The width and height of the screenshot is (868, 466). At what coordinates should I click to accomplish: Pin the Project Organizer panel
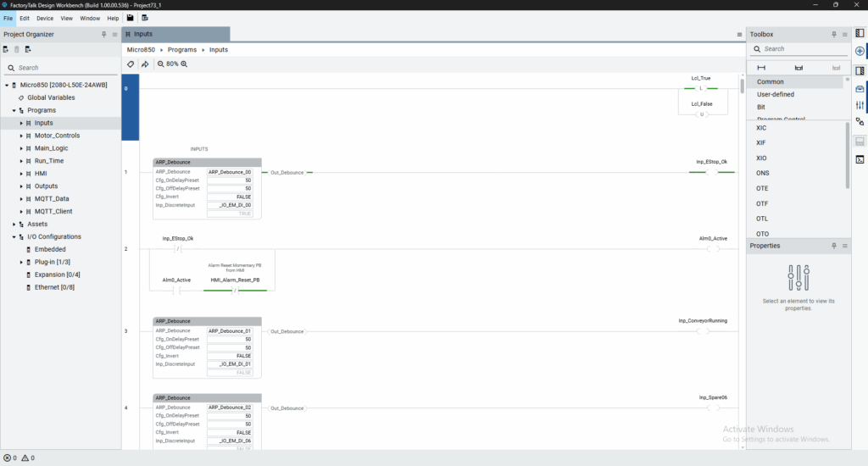[103, 34]
